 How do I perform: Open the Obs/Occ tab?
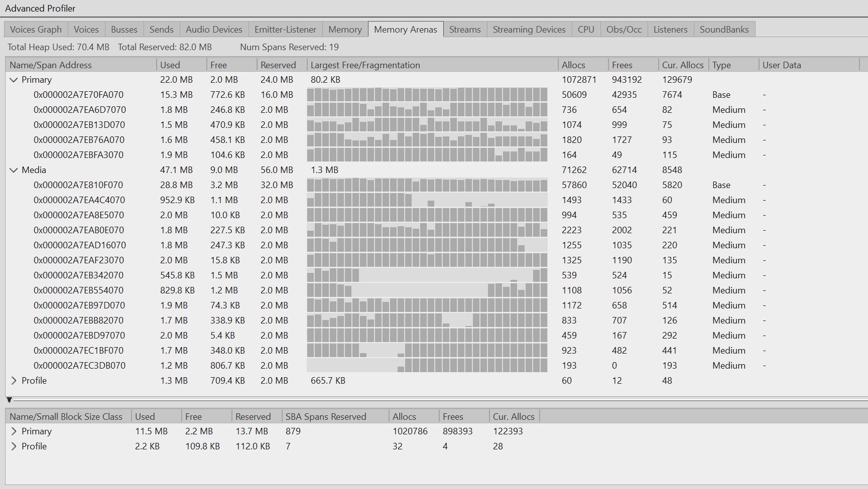624,30
